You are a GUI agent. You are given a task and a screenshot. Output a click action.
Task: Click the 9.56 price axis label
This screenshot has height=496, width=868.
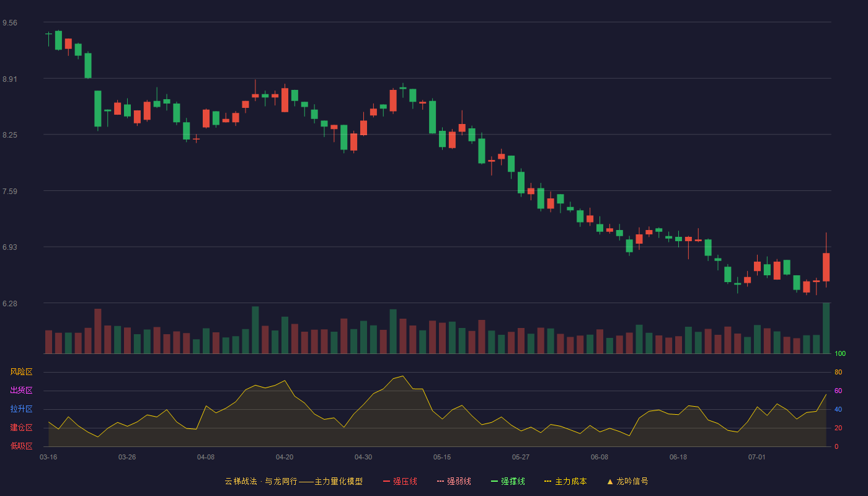coord(10,23)
